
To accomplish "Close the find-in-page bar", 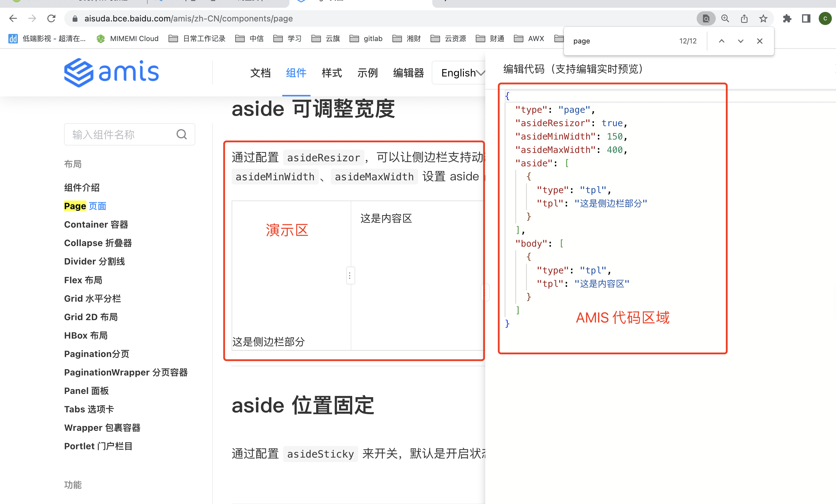I will 759,41.
